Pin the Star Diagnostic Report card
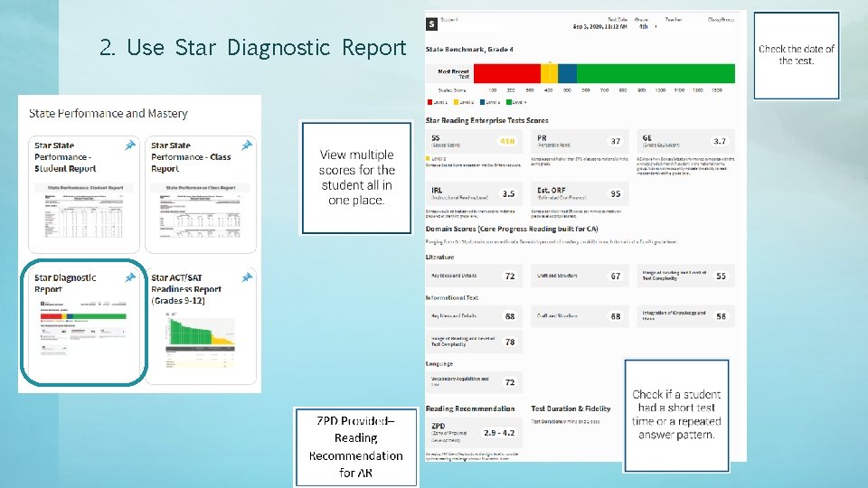The height and width of the screenshot is (488, 868). pos(130,277)
